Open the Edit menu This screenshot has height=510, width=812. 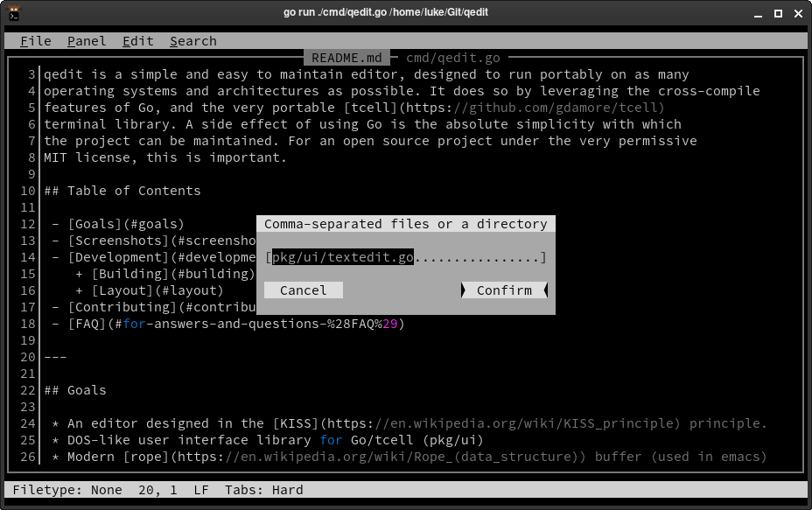pyautogui.click(x=137, y=41)
